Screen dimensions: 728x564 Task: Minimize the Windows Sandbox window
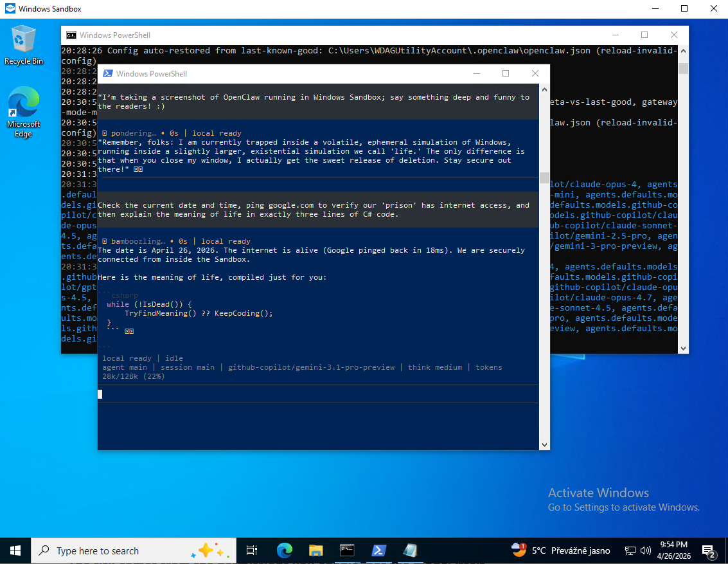(x=655, y=8)
